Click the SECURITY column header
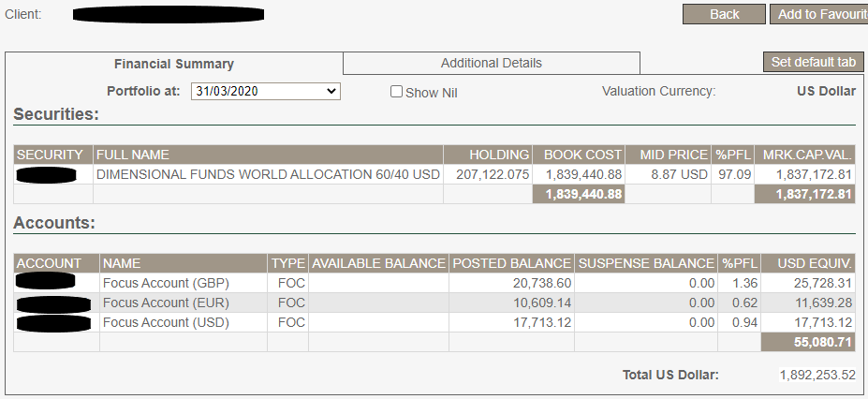The width and height of the screenshot is (868, 399). [x=53, y=155]
